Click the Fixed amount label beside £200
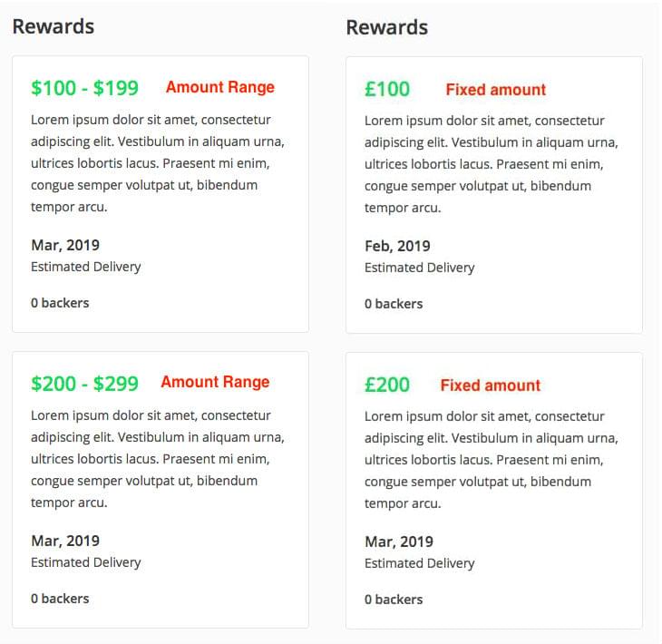This screenshot has height=644, width=662. point(490,385)
